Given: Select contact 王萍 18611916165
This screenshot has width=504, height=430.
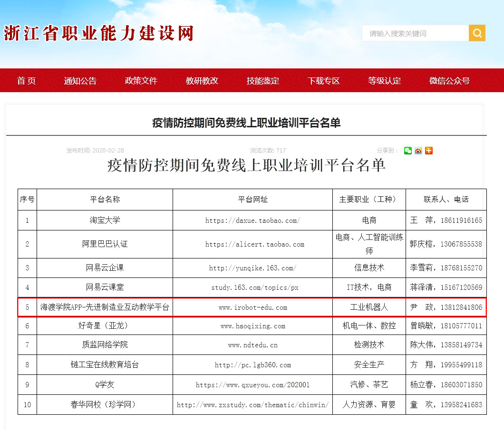Looking at the screenshot, I should (x=446, y=220).
